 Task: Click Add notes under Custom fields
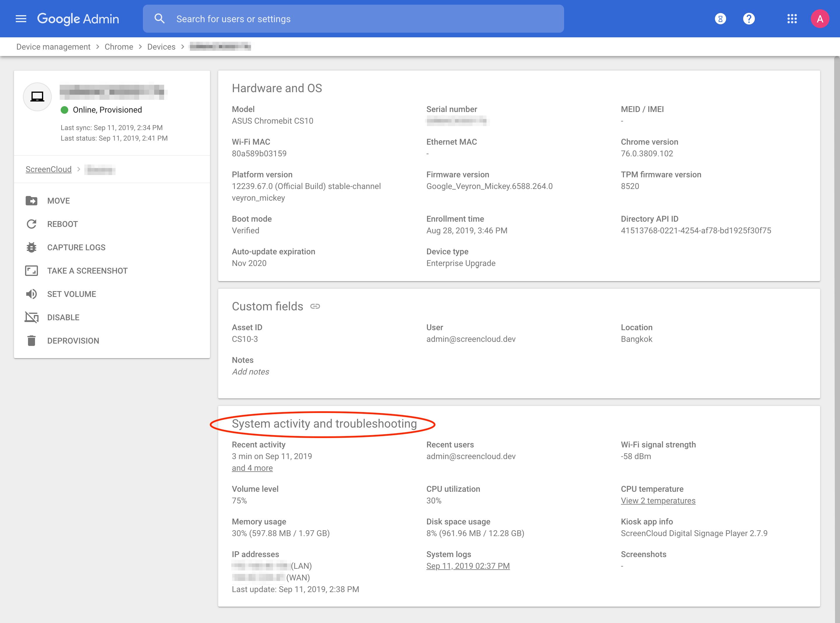coord(250,372)
